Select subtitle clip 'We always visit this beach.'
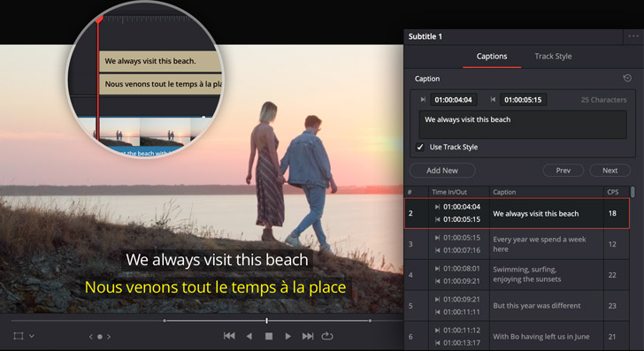The height and width of the screenshot is (351, 644). point(160,61)
